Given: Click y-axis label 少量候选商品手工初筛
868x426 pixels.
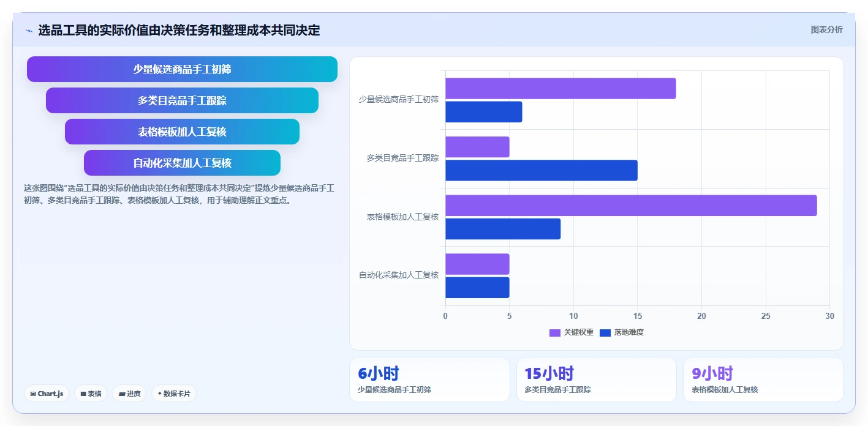Looking at the screenshot, I should tap(399, 99).
